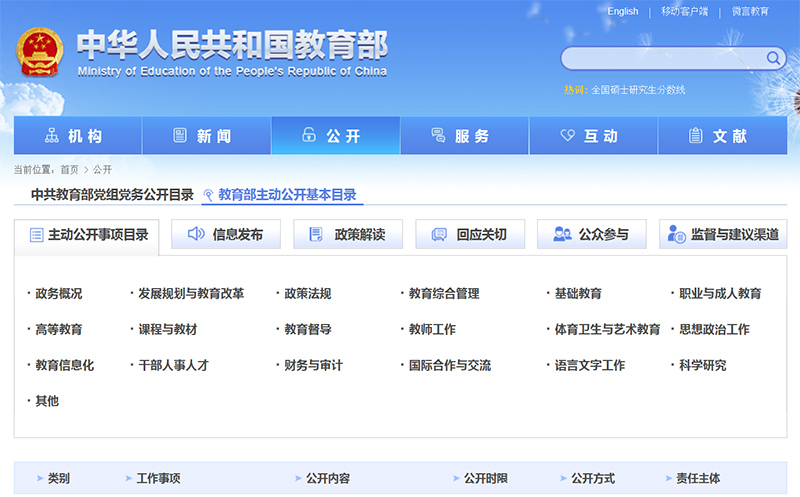Open the 高等教育 category
Image resolution: width=800 pixels, height=497 pixels.
pyautogui.click(x=59, y=330)
